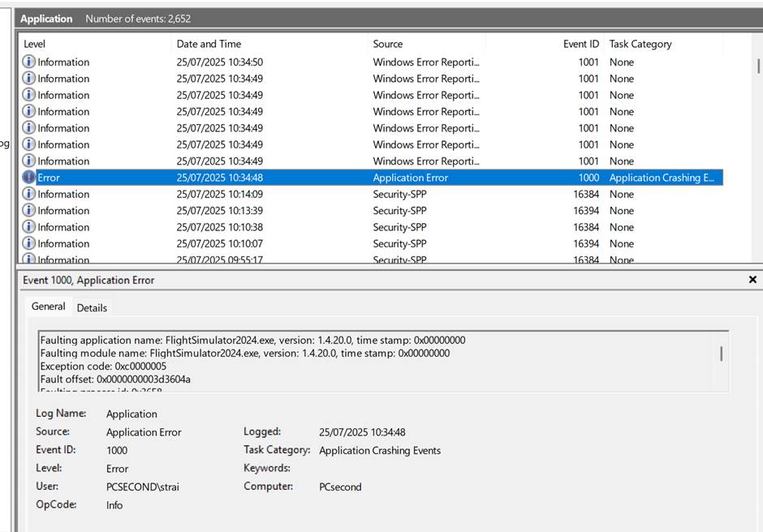Image resolution: width=763 pixels, height=532 pixels.
Task: Click the 'Faulting application name' line
Action: point(252,340)
